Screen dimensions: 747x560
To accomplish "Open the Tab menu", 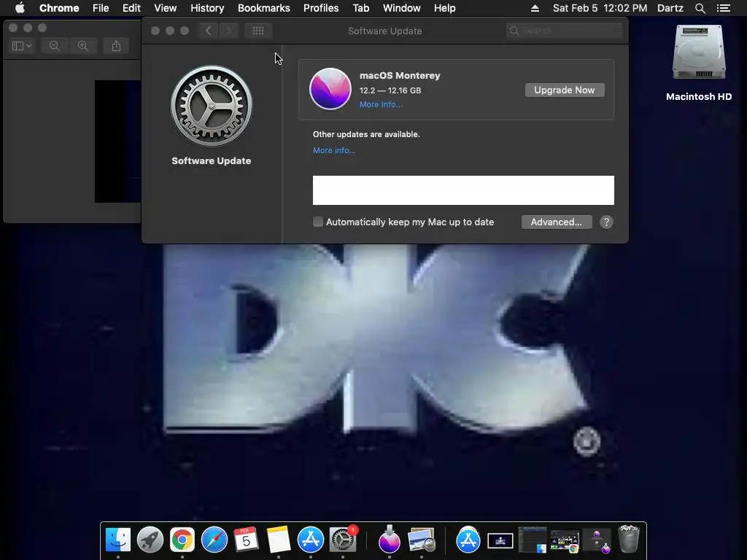I will [360, 8].
